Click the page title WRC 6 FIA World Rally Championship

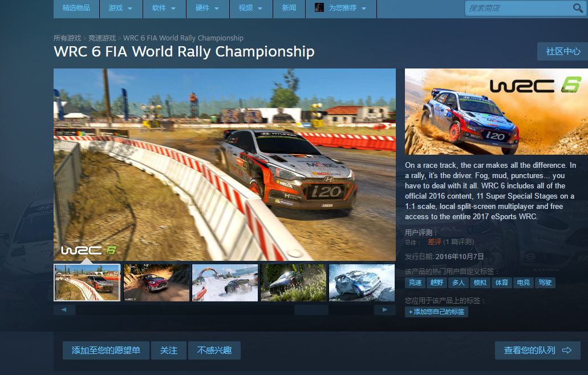point(184,52)
